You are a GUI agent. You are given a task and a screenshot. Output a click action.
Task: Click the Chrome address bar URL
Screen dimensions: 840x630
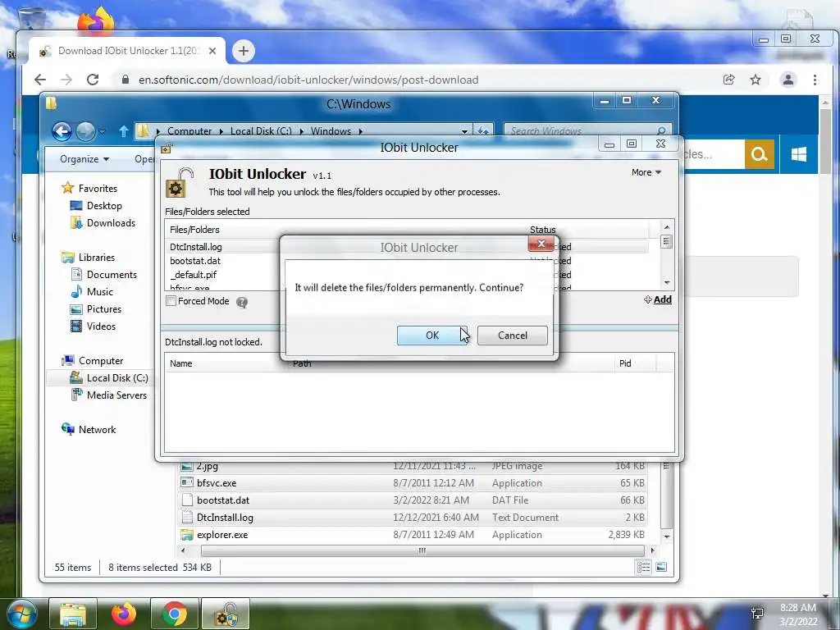pyautogui.click(x=308, y=80)
